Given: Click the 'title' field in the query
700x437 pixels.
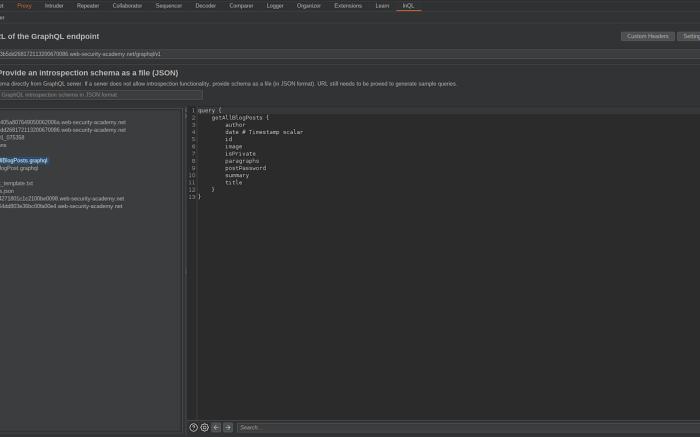Looking at the screenshot, I should [x=233, y=183].
